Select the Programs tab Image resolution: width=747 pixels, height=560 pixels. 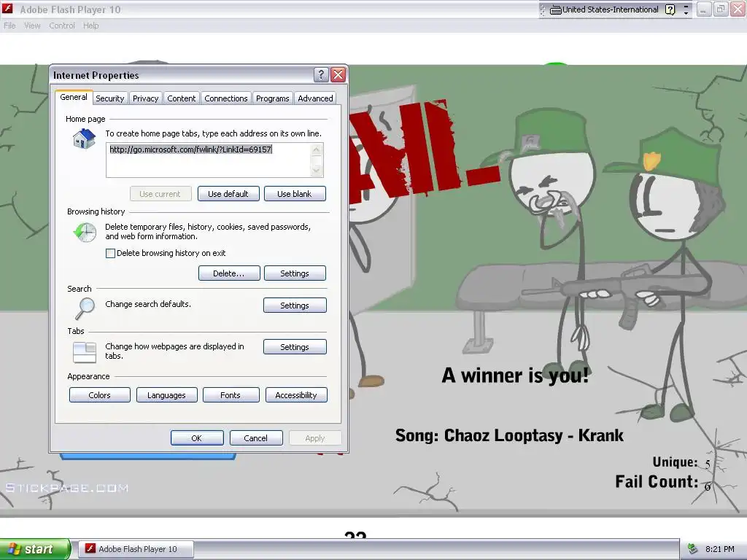[x=273, y=98]
